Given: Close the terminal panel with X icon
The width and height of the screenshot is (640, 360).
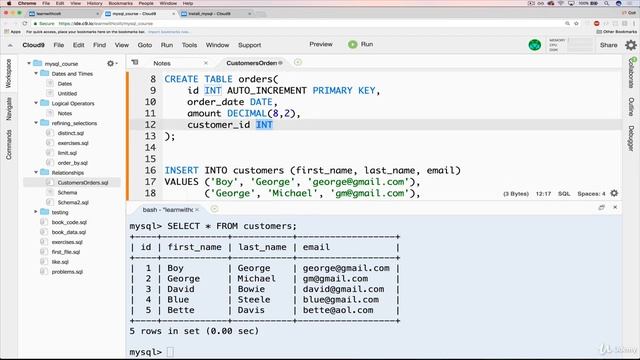Looking at the screenshot, I should click(615, 207).
